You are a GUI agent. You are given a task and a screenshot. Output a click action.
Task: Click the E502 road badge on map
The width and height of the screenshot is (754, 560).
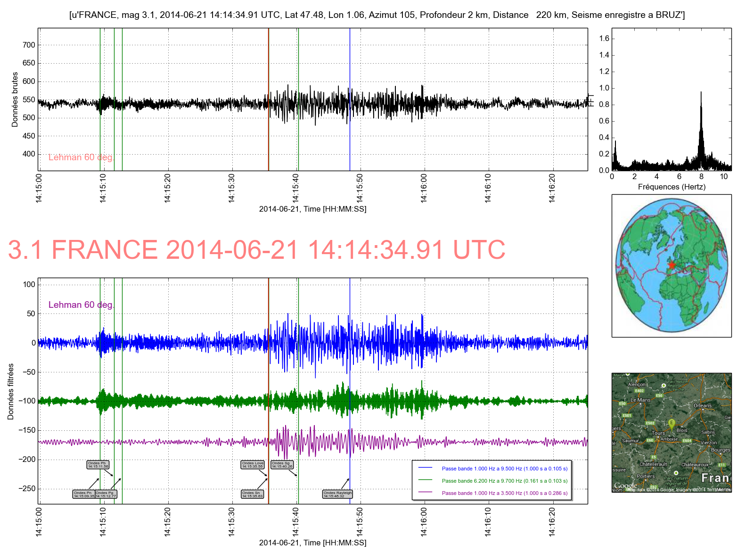pos(650,423)
